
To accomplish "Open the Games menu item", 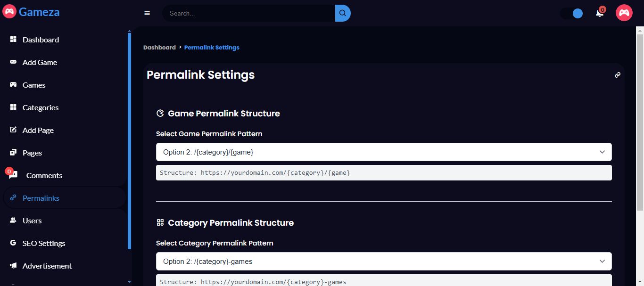I will [x=34, y=85].
